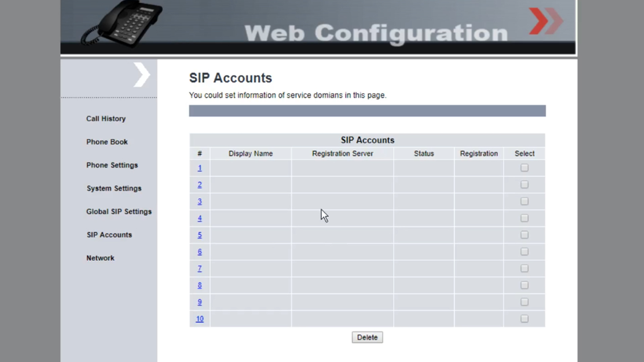
Task: Check Select box for account 1
Action: [x=524, y=168]
